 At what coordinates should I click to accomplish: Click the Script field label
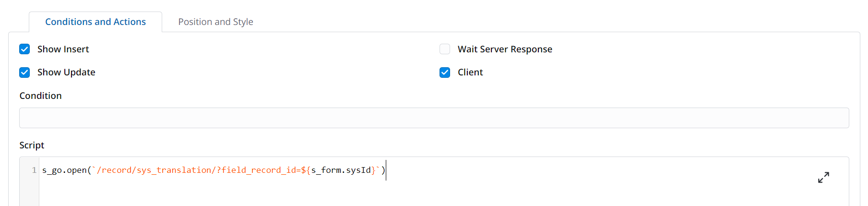32,145
